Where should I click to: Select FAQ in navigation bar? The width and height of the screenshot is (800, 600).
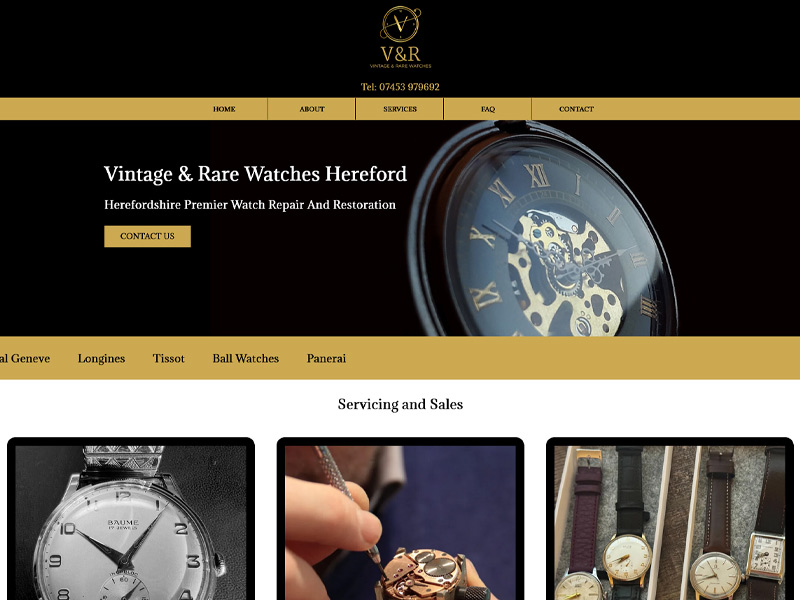488,109
